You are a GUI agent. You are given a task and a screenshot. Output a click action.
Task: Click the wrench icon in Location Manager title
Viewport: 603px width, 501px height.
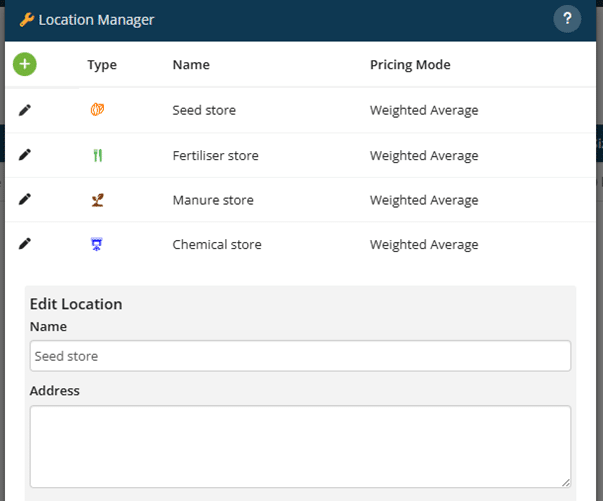[x=27, y=19]
